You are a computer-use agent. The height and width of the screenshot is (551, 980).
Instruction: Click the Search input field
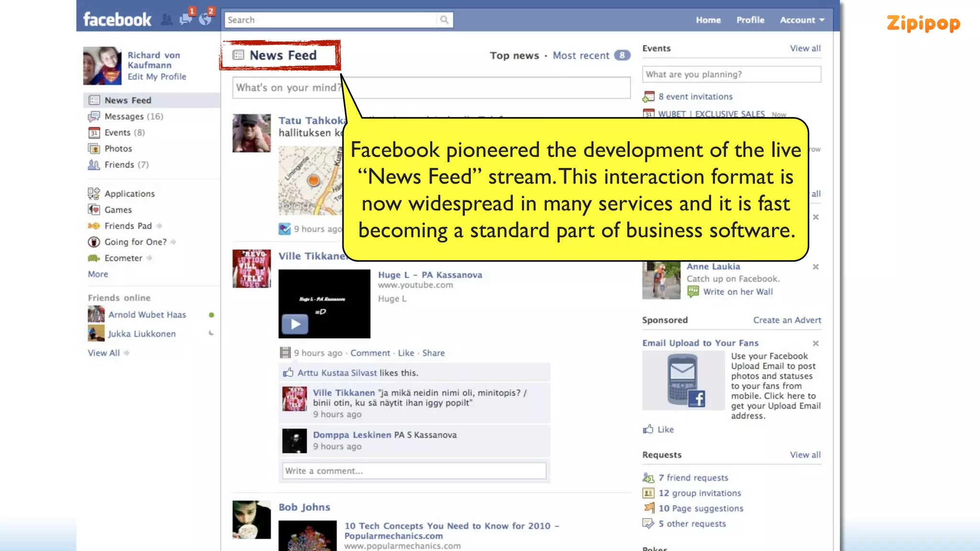331,20
